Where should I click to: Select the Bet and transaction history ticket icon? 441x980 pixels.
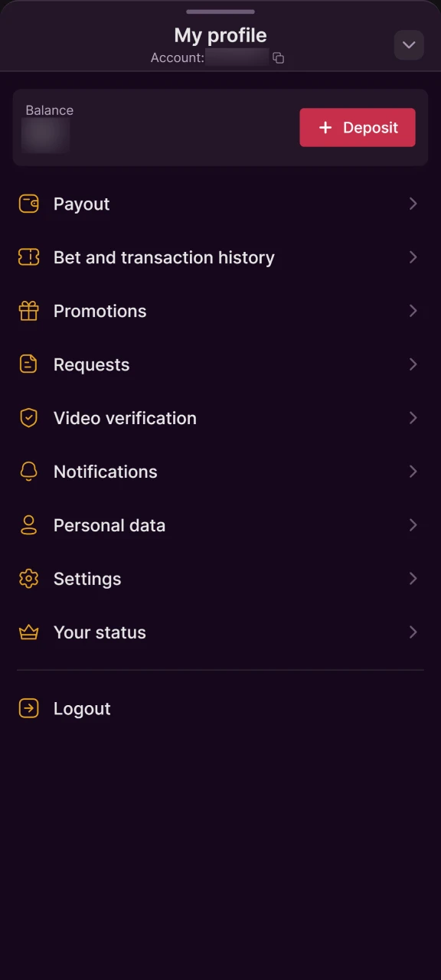tap(28, 257)
